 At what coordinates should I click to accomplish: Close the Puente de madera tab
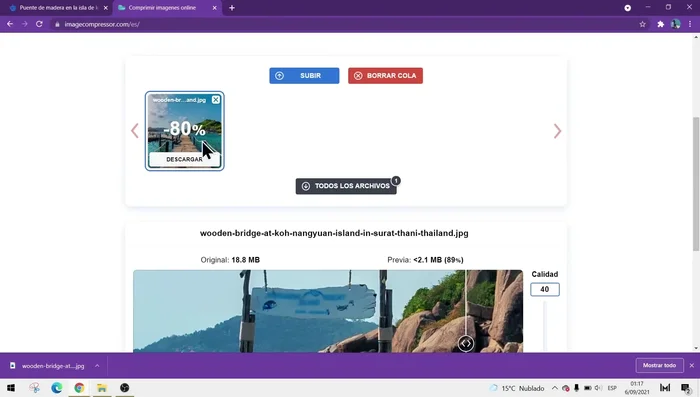click(x=106, y=8)
